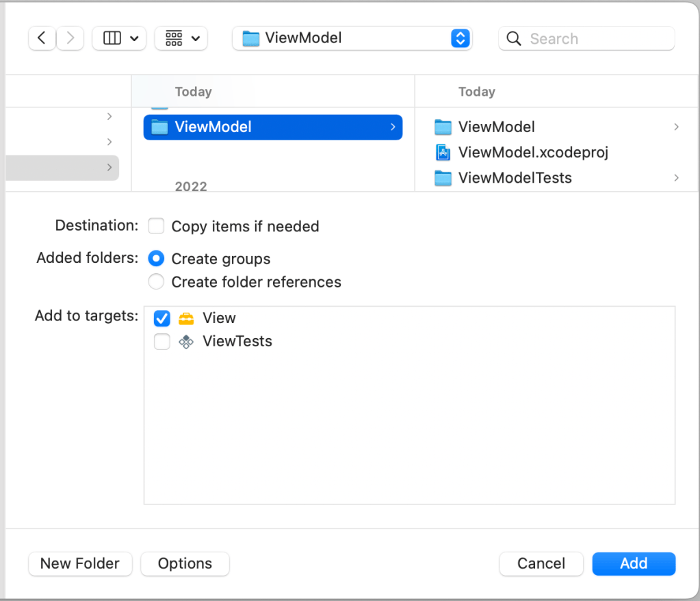Click the Add button
This screenshot has height=601, width=700.
point(634,563)
